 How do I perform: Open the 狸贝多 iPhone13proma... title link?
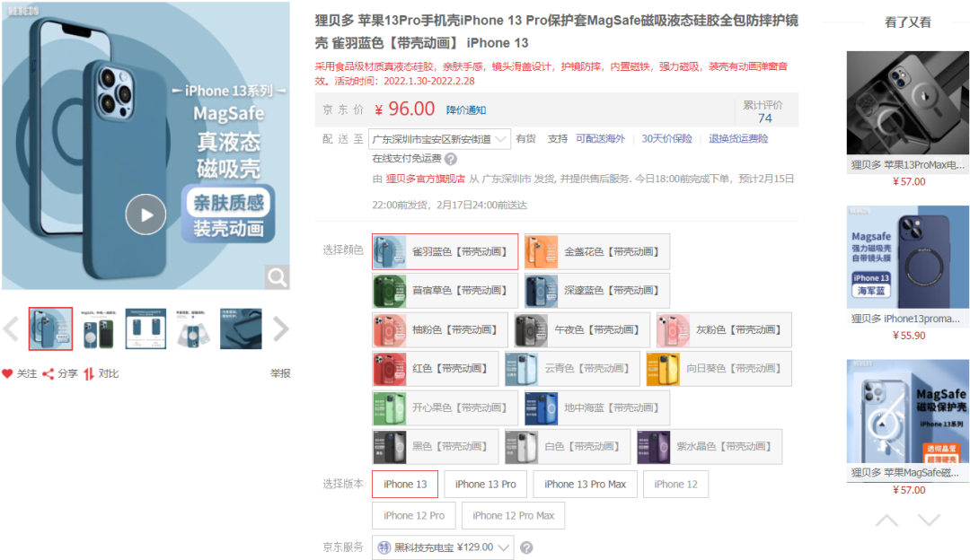[905, 319]
